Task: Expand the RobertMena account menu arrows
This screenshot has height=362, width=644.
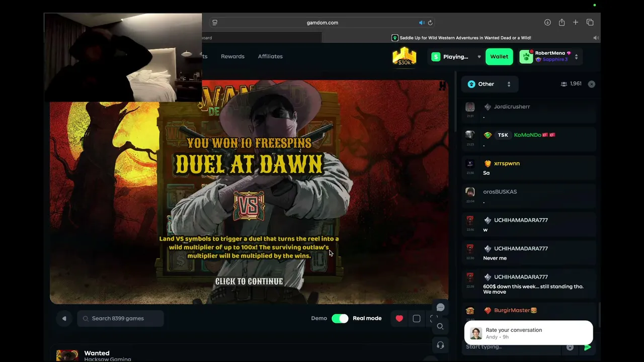Action: tap(576, 57)
